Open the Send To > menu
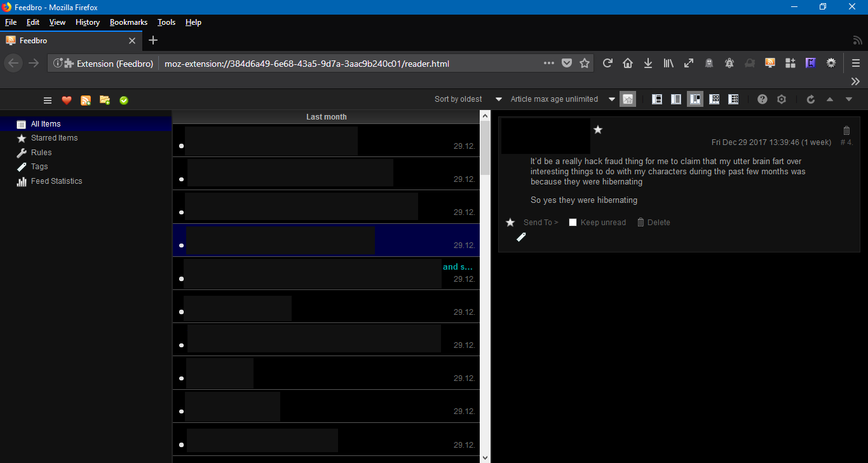Image resolution: width=868 pixels, height=463 pixels. [541, 223]
